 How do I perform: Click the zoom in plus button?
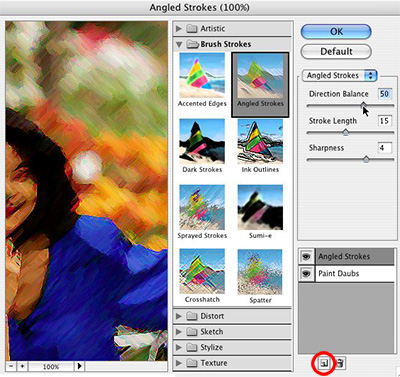click(22, 366)
